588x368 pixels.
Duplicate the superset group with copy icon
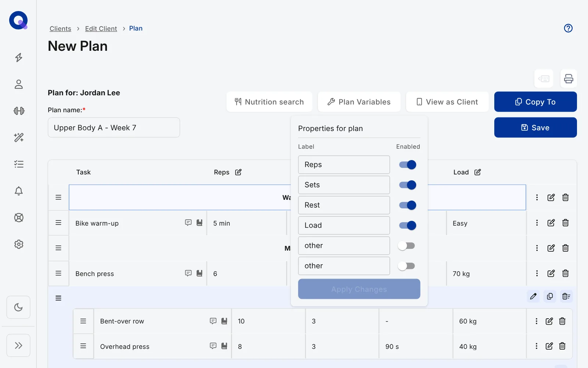pos(550,296)
